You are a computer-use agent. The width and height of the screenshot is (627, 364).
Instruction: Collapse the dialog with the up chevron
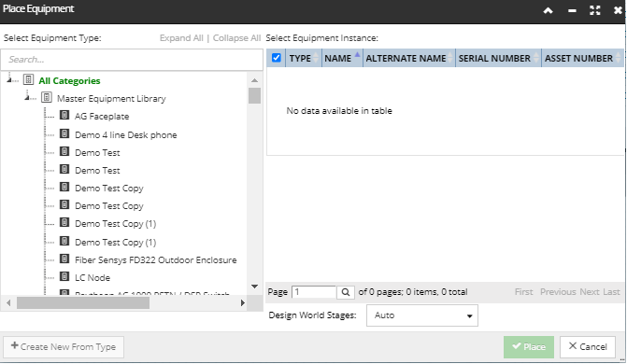(548, 11)
